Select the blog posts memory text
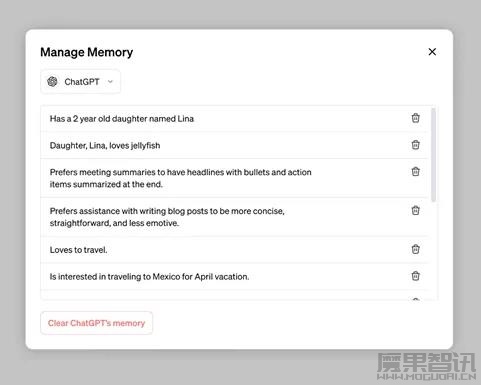 click(167, 217)
